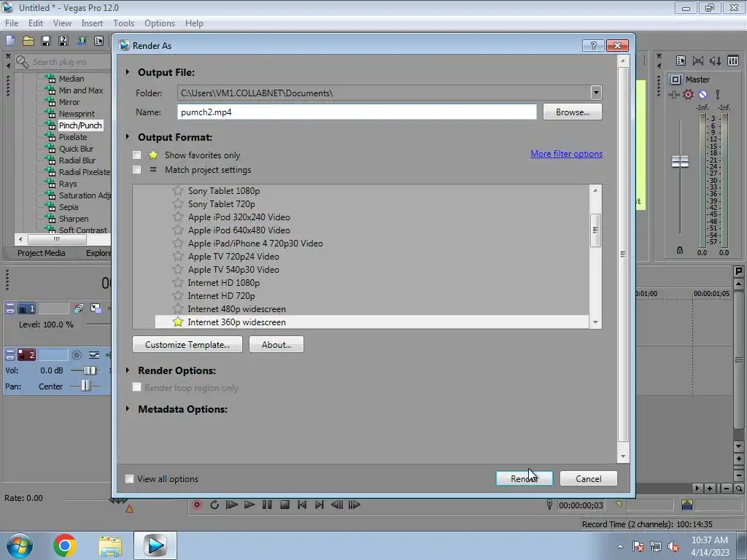This screenshot has height=560, width=747.
Task: Open the Windows Start menu
Action: tap(19, 545)
